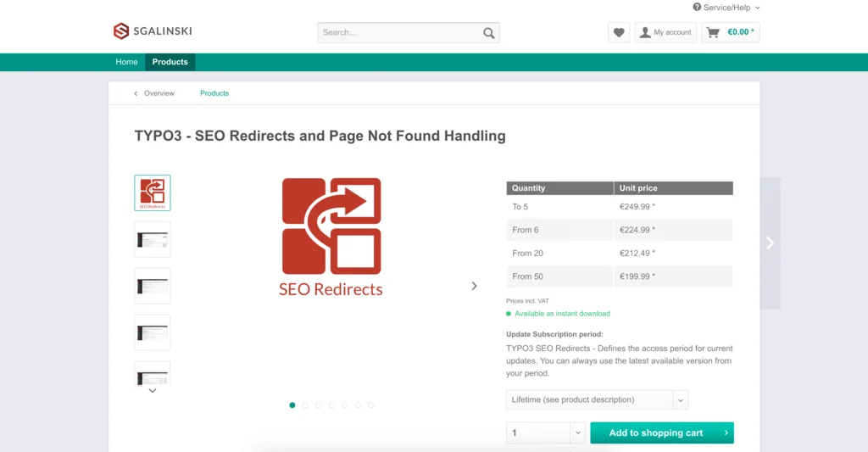Open the wishlist heart icon
Viewport: 868px width, 452px height.
(619, 33)
